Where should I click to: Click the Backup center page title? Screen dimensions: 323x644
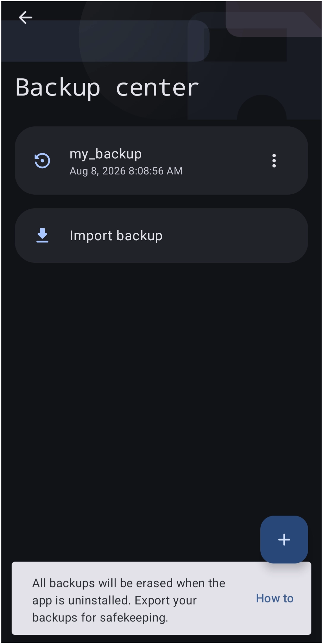pos(107,87)
